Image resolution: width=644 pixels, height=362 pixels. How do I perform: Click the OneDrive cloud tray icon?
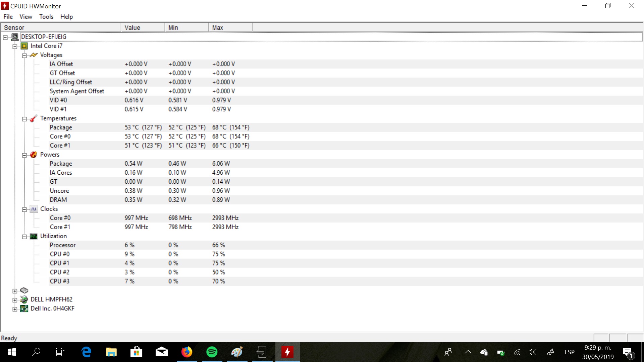click(484, 352)
